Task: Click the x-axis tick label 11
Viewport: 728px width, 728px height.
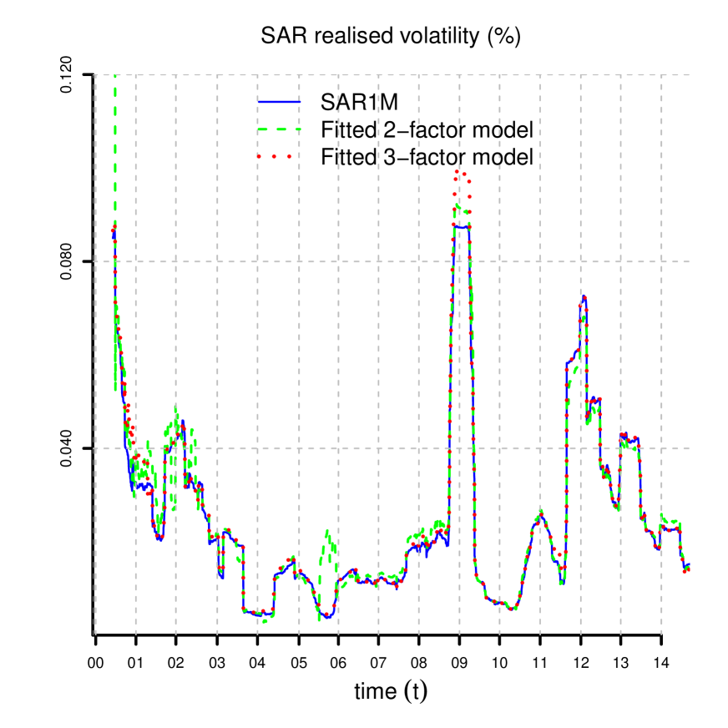Action: 540,663
